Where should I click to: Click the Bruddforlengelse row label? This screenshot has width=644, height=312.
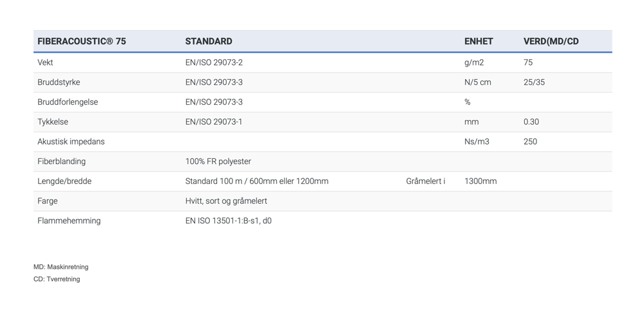[68, 102]
